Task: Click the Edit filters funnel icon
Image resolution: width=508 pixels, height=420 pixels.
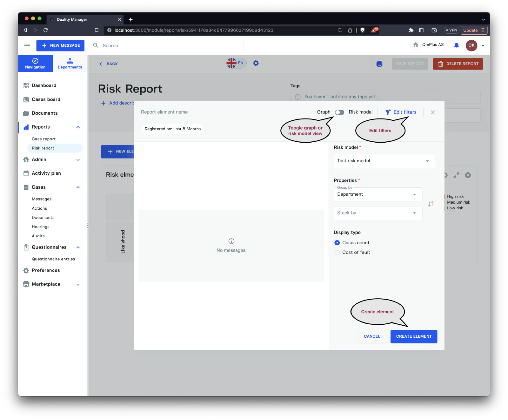Action: (388, 112)
